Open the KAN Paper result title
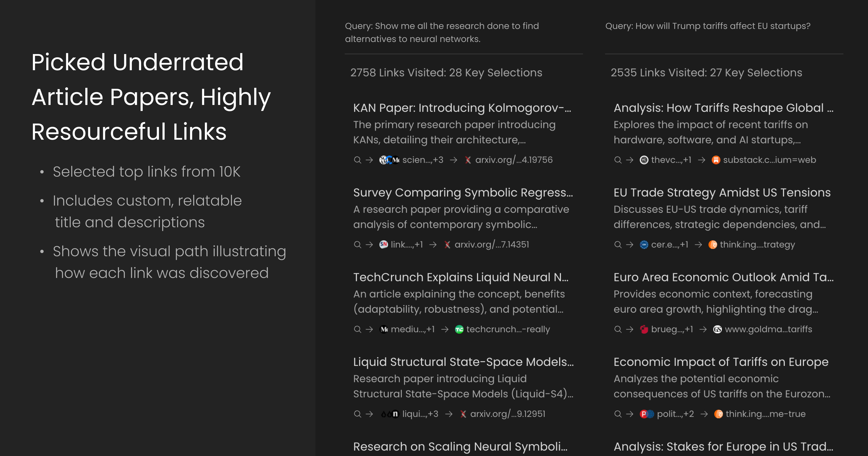The height and width of the screenshot is (456, 868). pos(462,108)
